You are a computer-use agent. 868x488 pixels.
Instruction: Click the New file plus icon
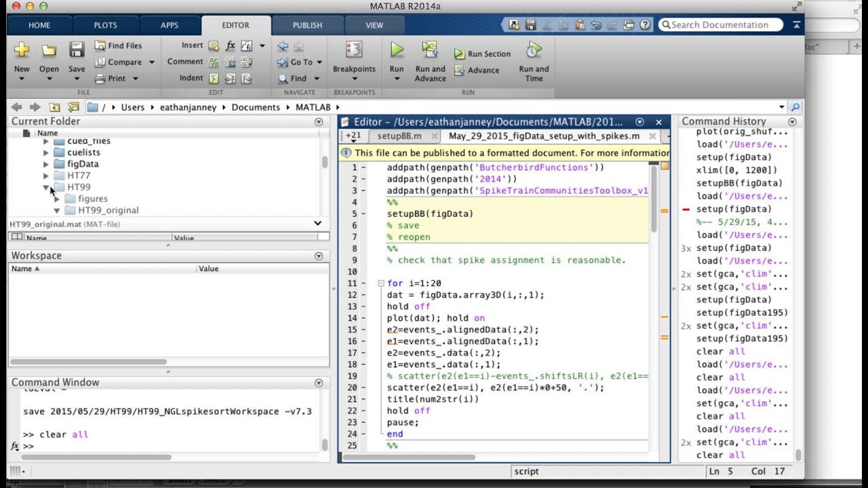click(x=22, y=50)
